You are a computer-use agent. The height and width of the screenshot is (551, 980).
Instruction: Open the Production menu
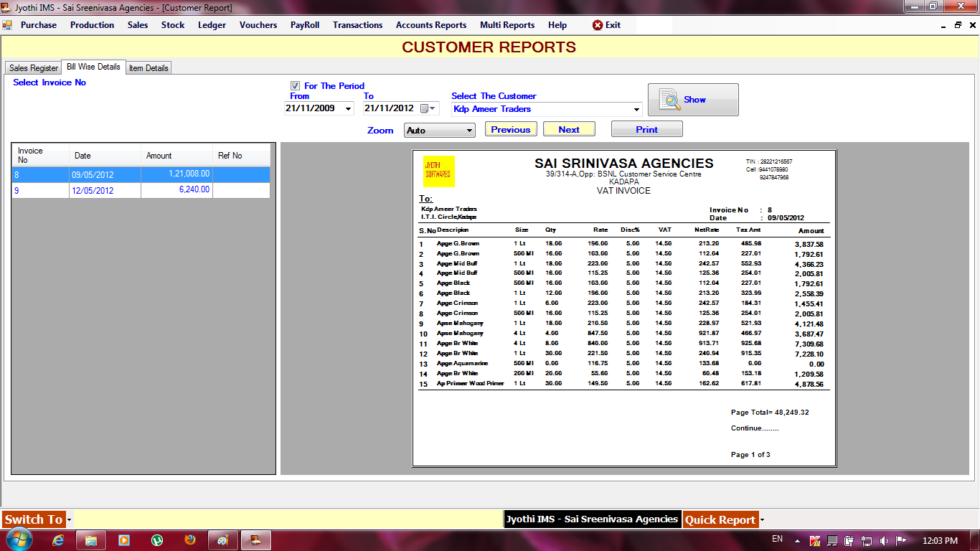[92, 25]
